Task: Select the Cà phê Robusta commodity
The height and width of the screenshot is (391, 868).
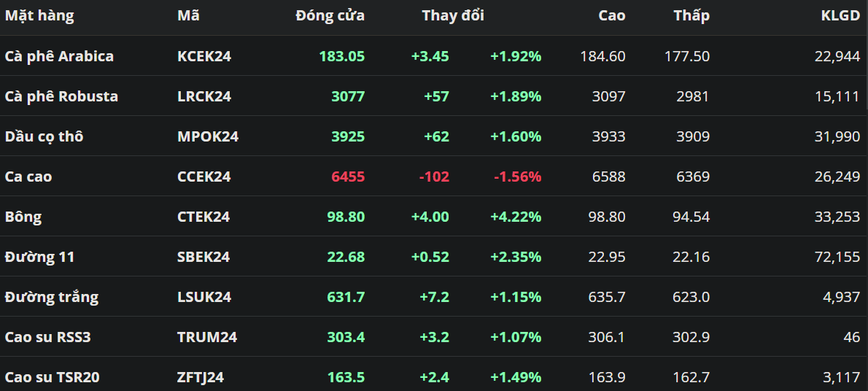Action: point(61,96)
